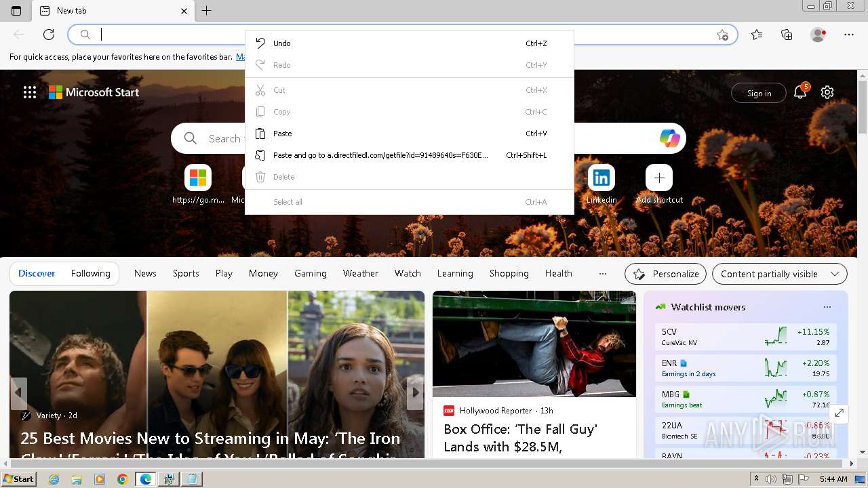Click the search magnifier icon

pos(191,138)
